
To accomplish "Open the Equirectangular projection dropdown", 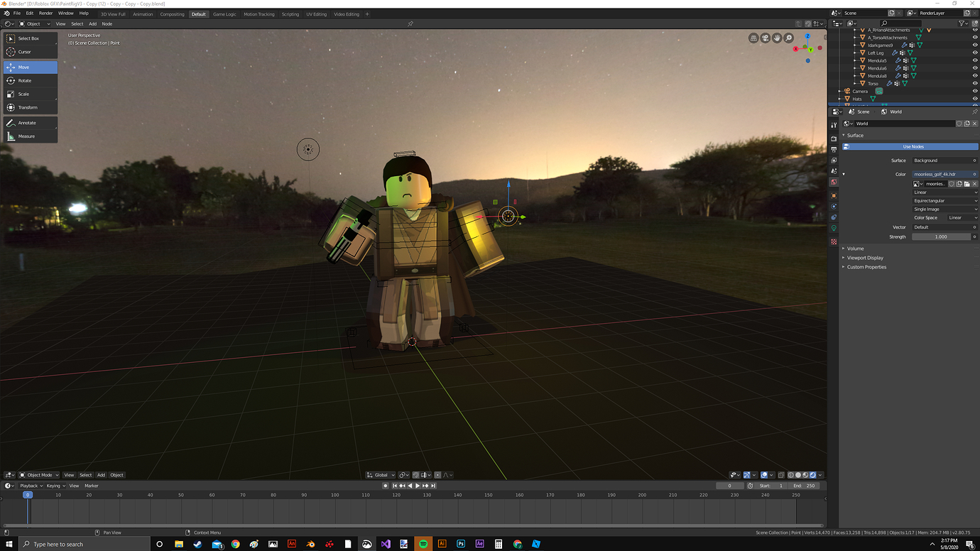I will (x=944, y=200).
